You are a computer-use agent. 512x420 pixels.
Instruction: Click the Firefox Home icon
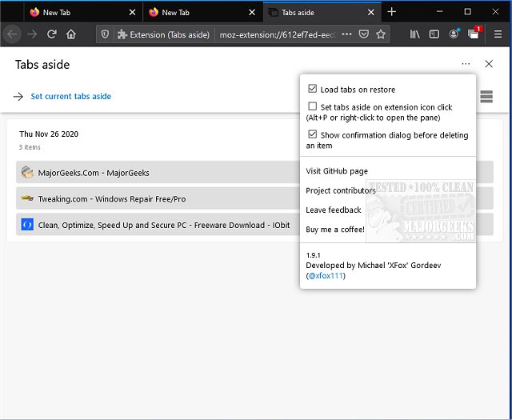coord(71,34)
